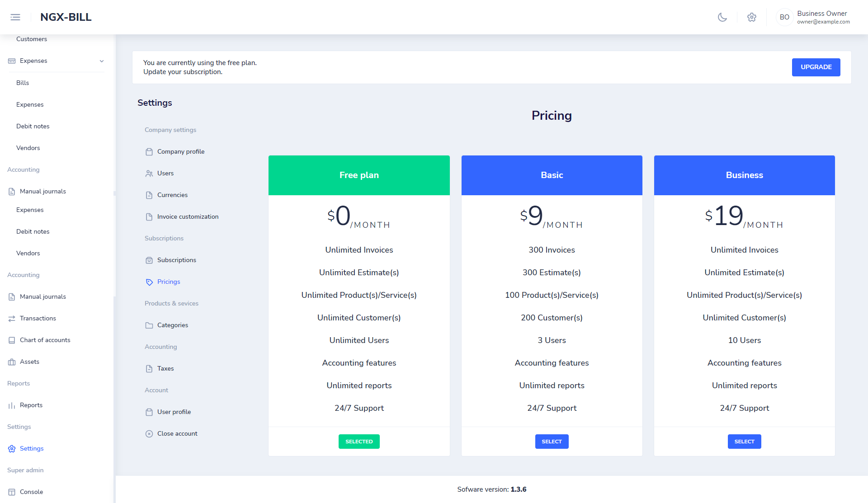868x503 pixels.
Task: Open the Company profile settings icon
Action: tap(150, 152)
